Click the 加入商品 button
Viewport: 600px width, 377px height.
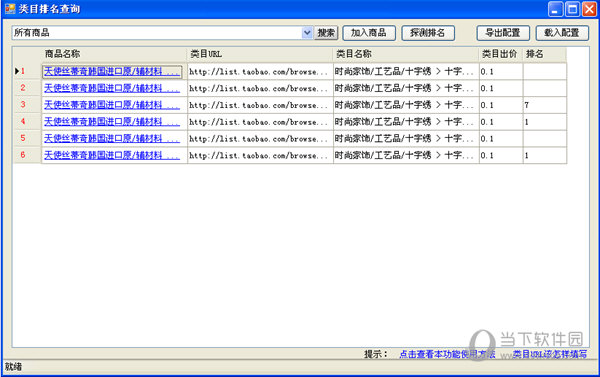click(368, 33)
